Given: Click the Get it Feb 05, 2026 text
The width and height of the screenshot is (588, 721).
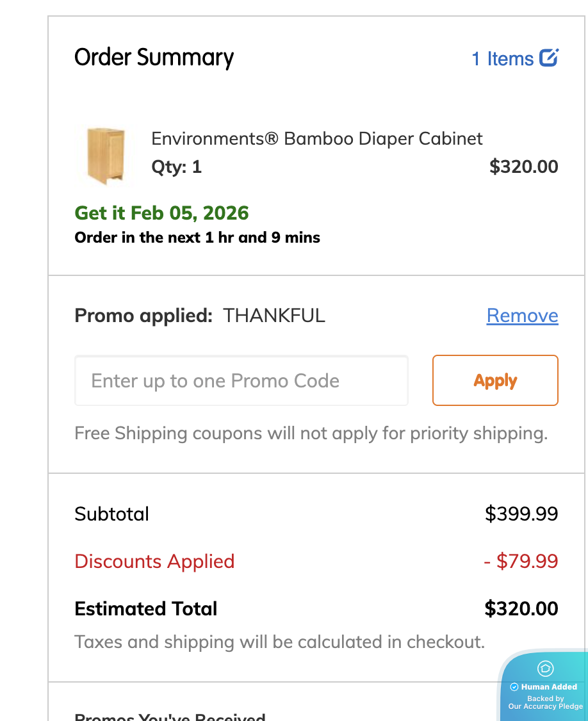Looking at the screenshot, I should [161, 213].
